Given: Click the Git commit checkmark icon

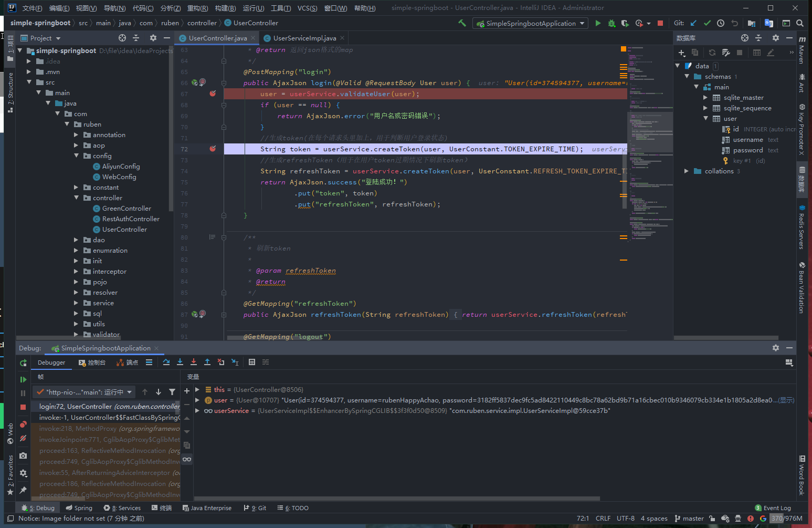Looking at the screenshot, I should (x=707, y=23).
